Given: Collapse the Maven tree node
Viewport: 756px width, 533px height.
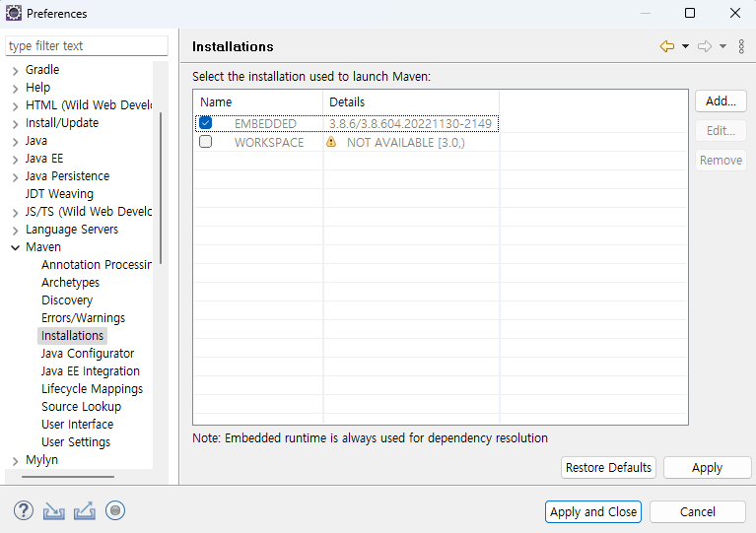Looking at the screenshot, I should tap(15, 247).
